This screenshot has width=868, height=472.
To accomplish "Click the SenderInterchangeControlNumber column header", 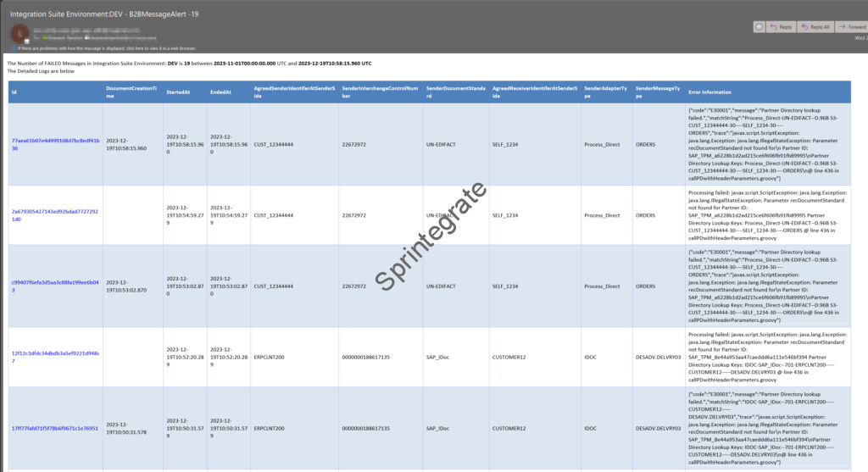I will [x=377, y=92].
